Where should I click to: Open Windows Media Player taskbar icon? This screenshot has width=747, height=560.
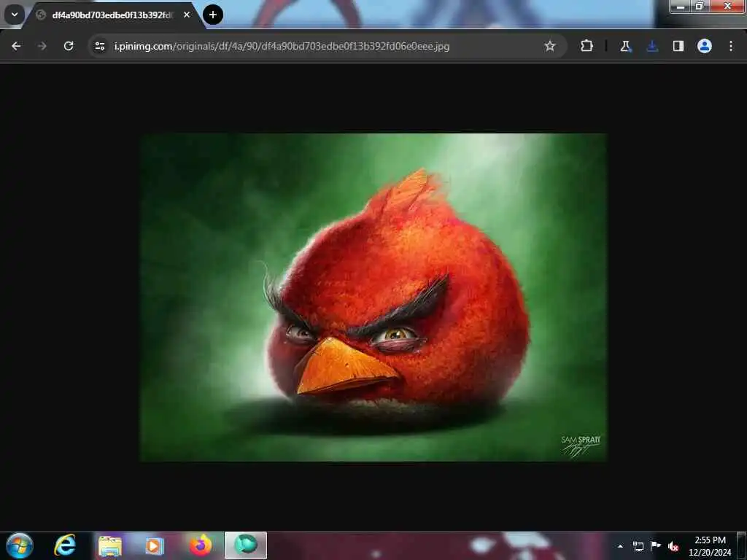(155, 545)
